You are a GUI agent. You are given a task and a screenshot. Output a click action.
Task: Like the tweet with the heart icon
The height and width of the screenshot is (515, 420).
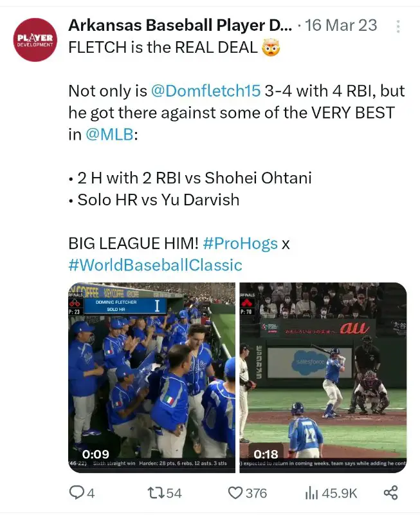[235, 493]
